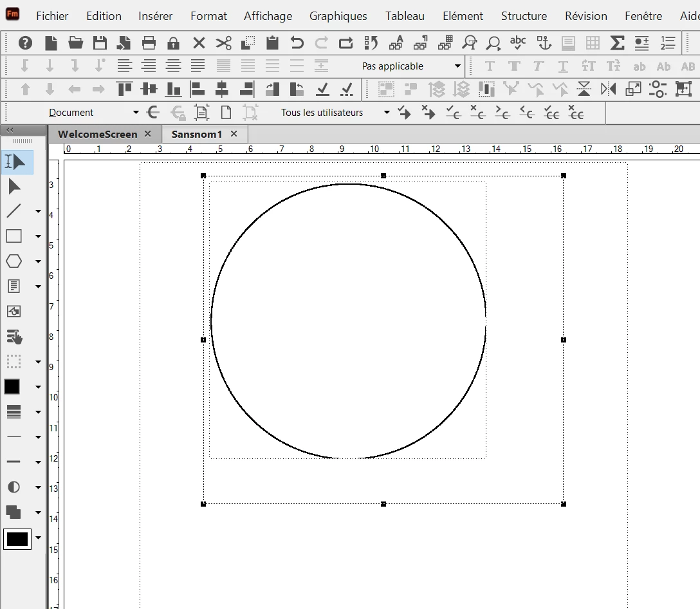
Task: Click the Help question mark icon
Action: [x=26, y=43]
